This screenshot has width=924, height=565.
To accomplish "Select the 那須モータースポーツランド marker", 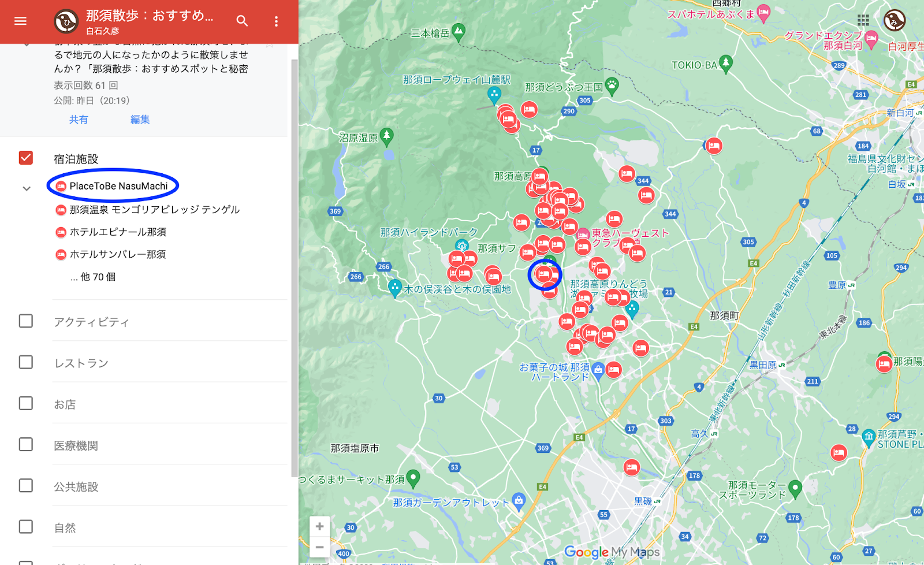I will point(795,489).
